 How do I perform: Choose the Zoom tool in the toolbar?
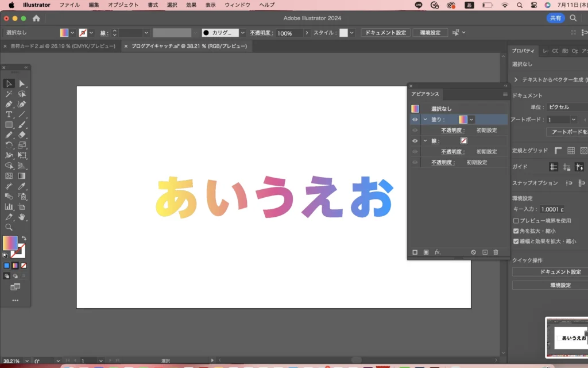9,227
